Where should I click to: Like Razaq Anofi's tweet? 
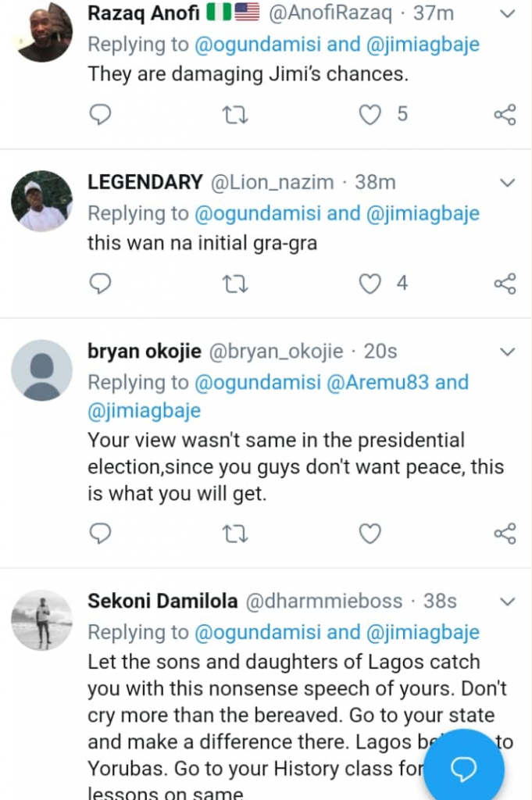369,115
